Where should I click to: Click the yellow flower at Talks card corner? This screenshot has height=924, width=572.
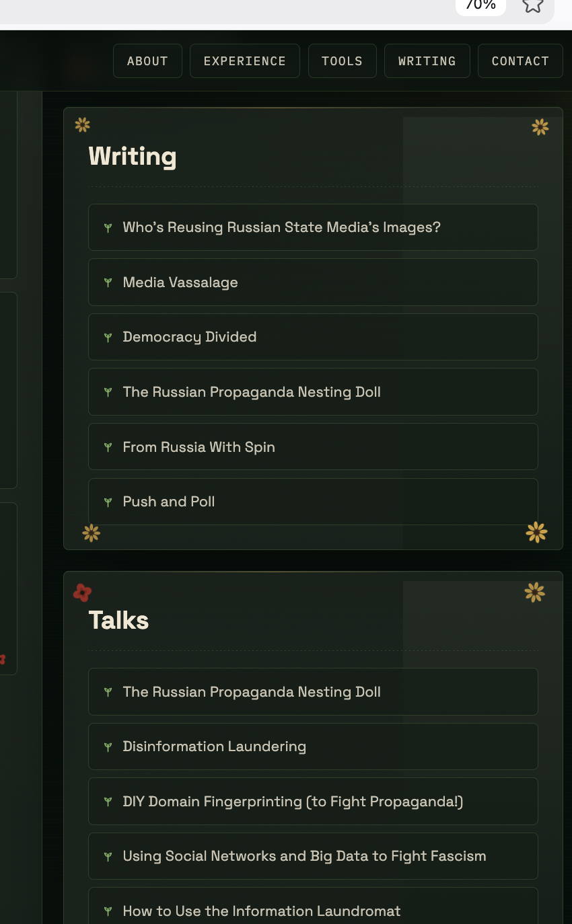pos(535,592)
